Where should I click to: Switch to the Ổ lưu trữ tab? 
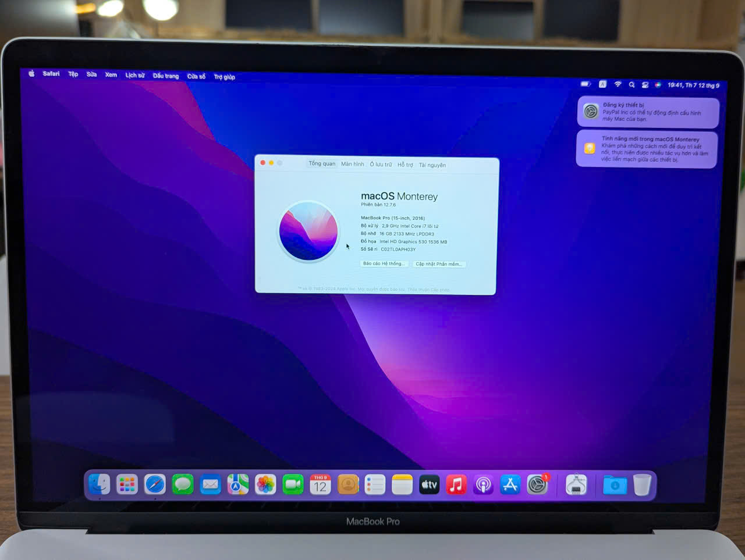tap(381, 165)
